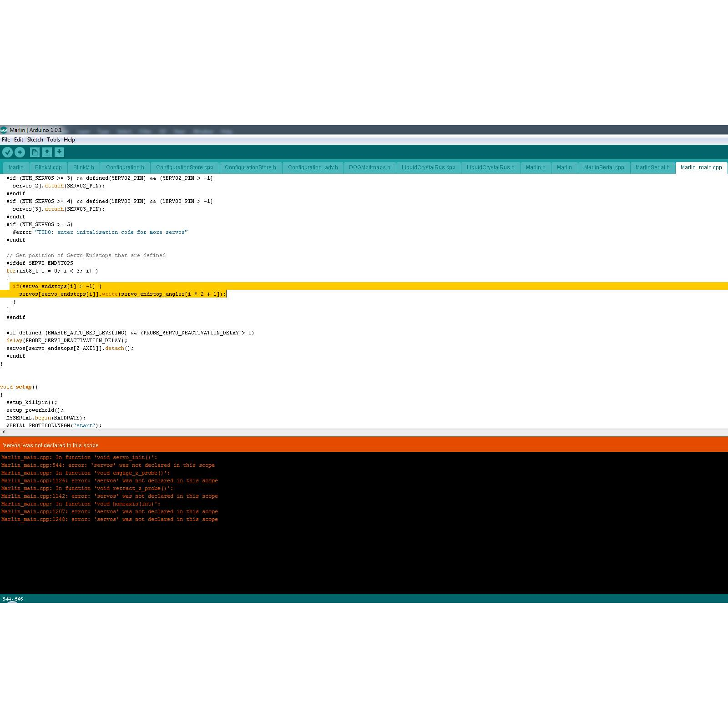This screenshot has height=728, width=728.
Task: Open the Sketch menu
Action: pos(35,140)
